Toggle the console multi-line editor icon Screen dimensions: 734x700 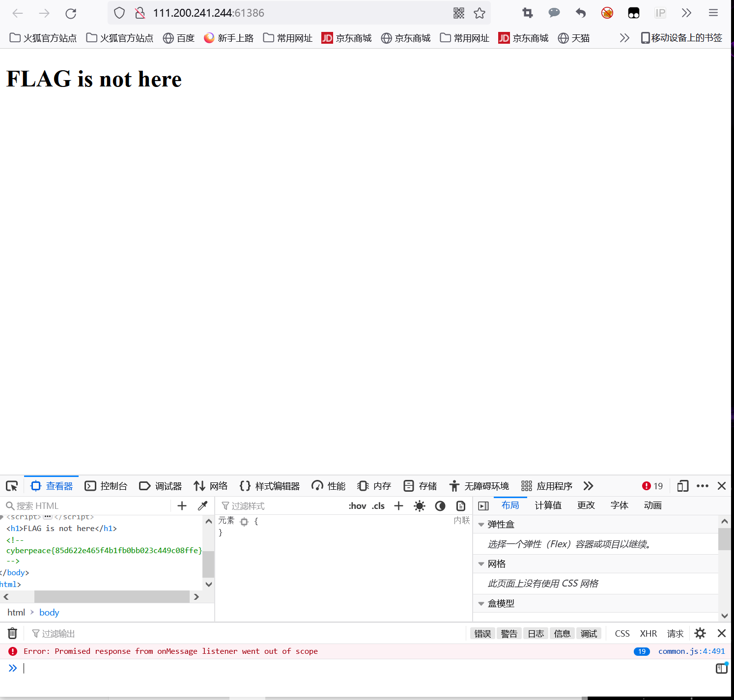click(x=721, y=668)
